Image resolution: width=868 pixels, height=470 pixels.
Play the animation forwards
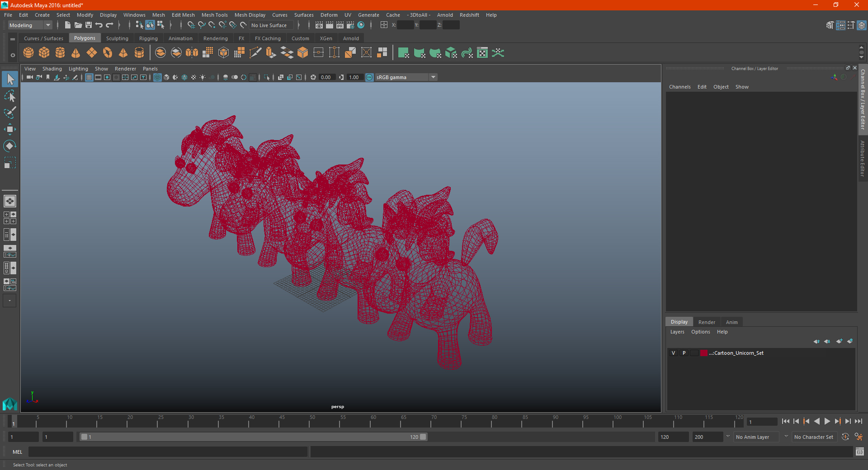coord(827,421)
